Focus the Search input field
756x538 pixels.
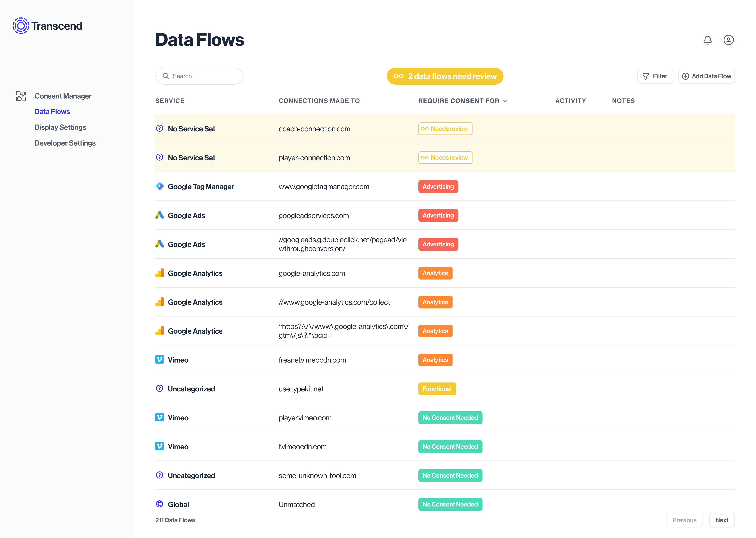coord(199,76)
